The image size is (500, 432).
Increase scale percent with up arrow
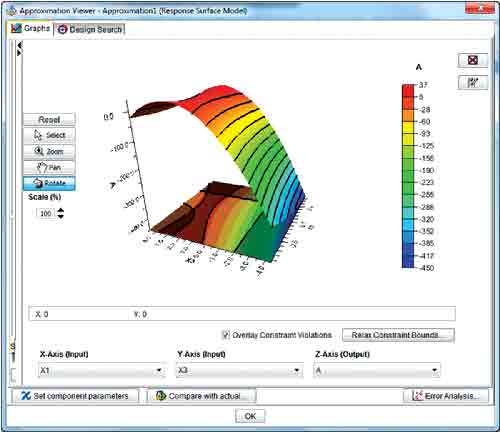60,210
